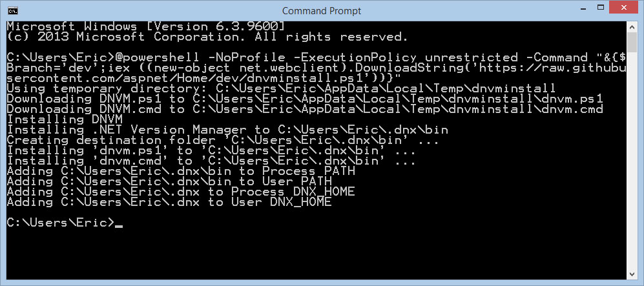Viewport: 644px width, 286px height.
Task: Click the blinking cursor after the C:\Users\Eric> prompt
Action: pos(118,223)
